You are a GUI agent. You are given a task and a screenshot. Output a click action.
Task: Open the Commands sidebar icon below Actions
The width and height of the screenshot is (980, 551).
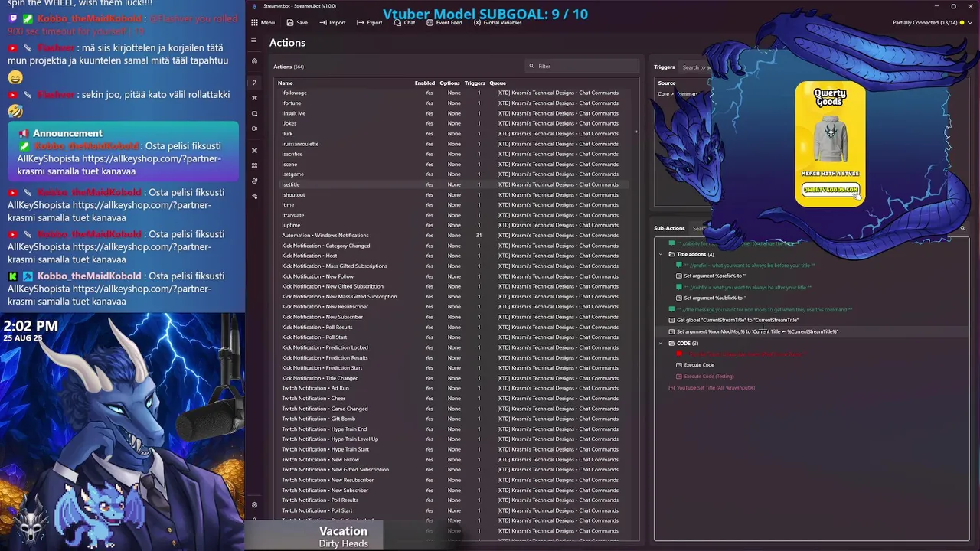(254, 98)
